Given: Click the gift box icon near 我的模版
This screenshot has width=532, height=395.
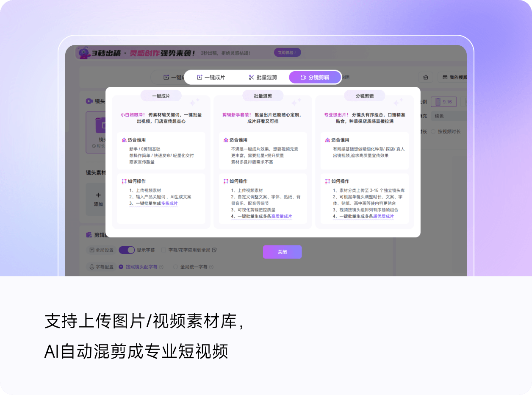Looking at the screenshot, I should click(426, 78).
